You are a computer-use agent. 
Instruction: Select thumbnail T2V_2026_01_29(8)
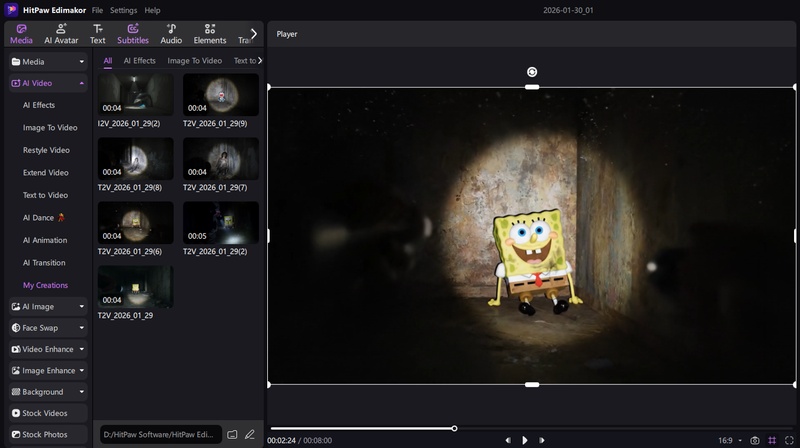pos(136,159)
